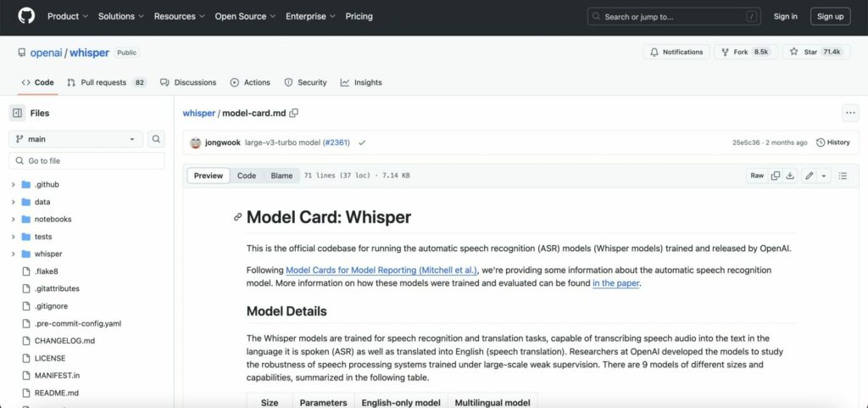Screen dimensions: 868x408
Task: Download the raw model-card.md file
Action: click(x=790, y=176)
